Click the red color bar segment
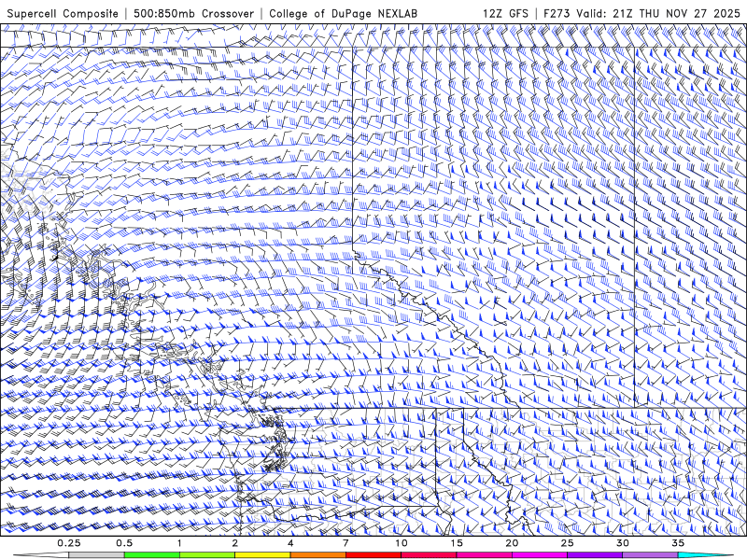Screen dimensions: 747x560 click(373, 555)
